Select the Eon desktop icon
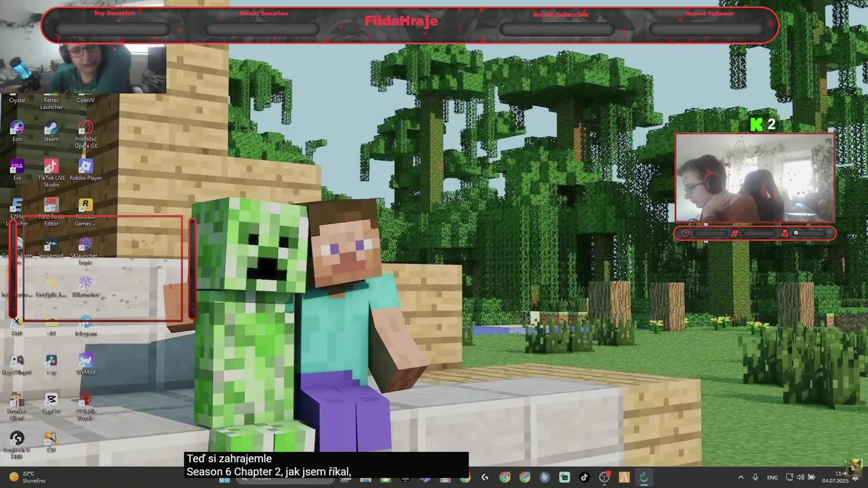 (17, 131)
